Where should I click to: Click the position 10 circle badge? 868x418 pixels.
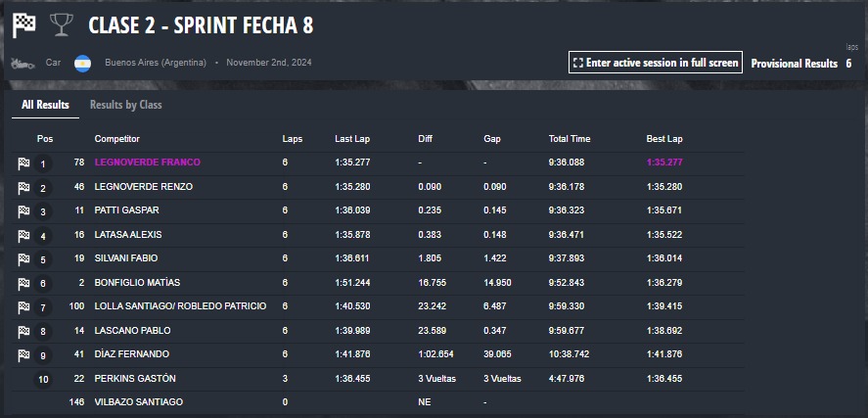point(43,379)
